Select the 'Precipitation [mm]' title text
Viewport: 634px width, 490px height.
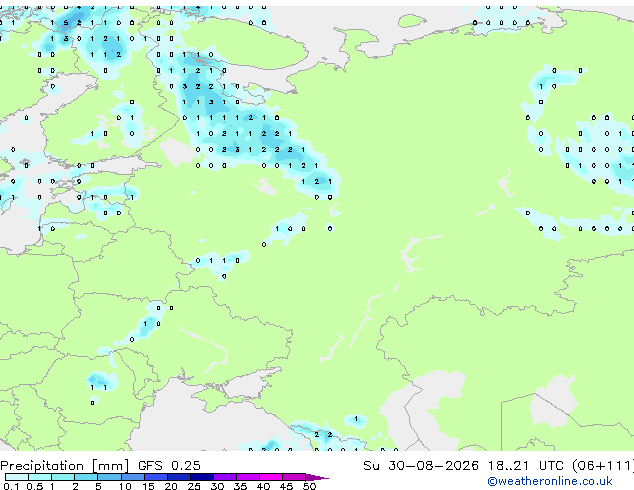pos(65,466)
